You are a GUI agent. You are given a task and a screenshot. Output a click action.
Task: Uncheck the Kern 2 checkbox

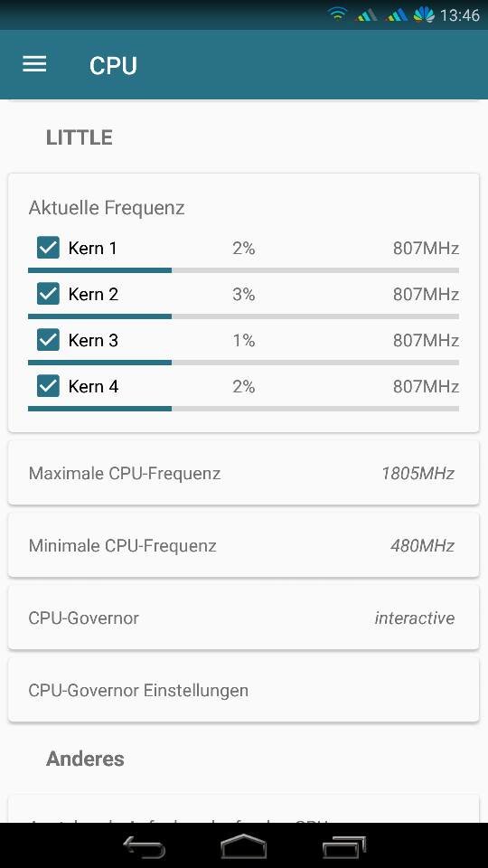pos(48,293)
